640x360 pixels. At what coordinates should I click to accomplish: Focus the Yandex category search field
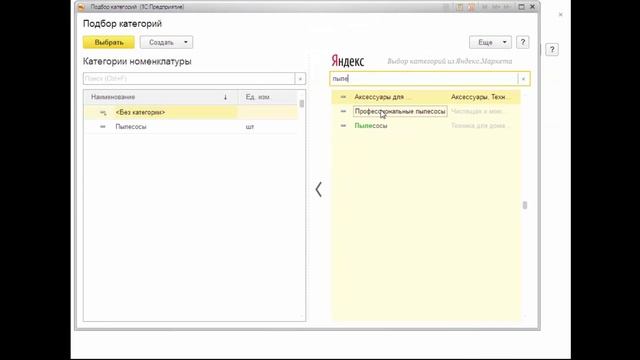click(424, 79)
